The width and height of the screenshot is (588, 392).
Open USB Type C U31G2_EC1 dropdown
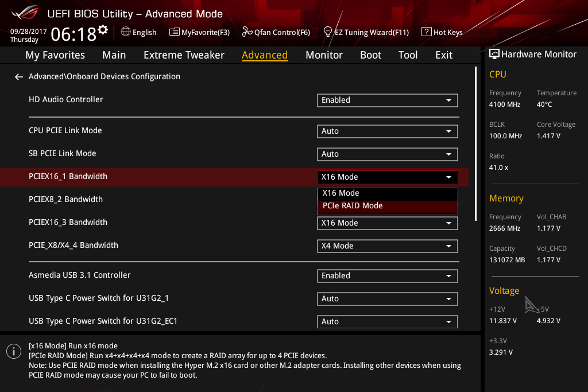click(388, 321)
